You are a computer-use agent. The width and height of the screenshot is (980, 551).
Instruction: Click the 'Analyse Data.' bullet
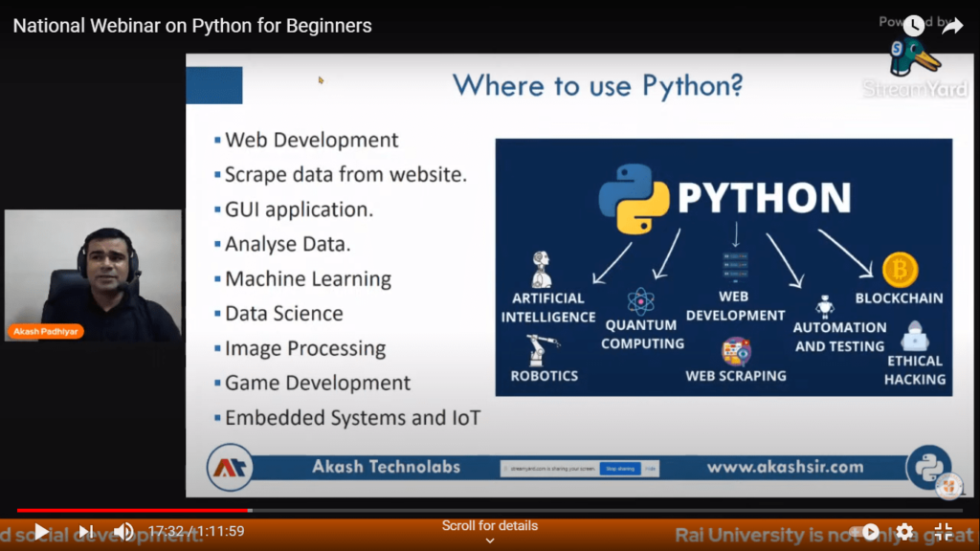click(287, 244)
